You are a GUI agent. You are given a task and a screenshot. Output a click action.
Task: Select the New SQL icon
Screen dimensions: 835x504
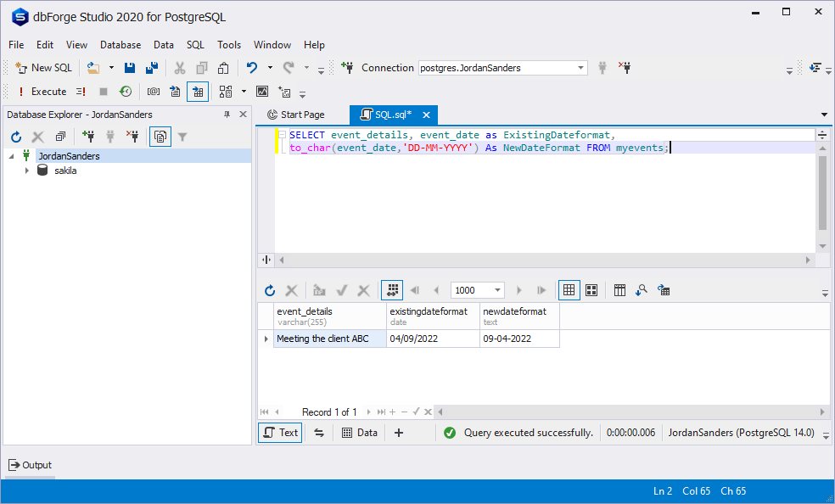[42, 67]
